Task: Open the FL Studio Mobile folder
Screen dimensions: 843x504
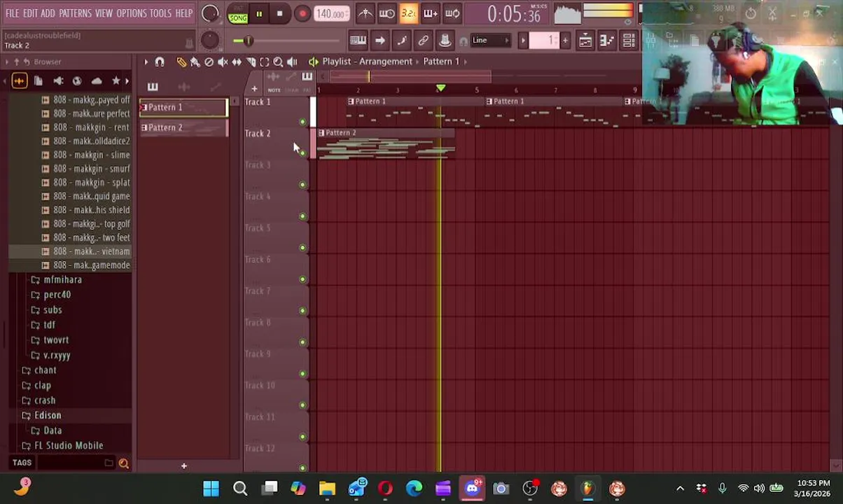Action: tap(68, 445)
